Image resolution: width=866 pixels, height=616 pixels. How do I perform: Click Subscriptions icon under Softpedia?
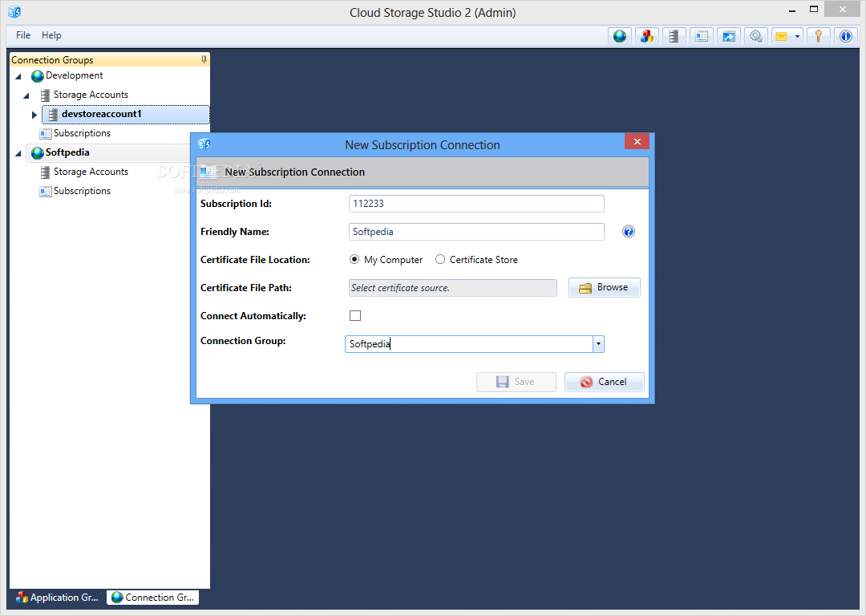point(46,192)
